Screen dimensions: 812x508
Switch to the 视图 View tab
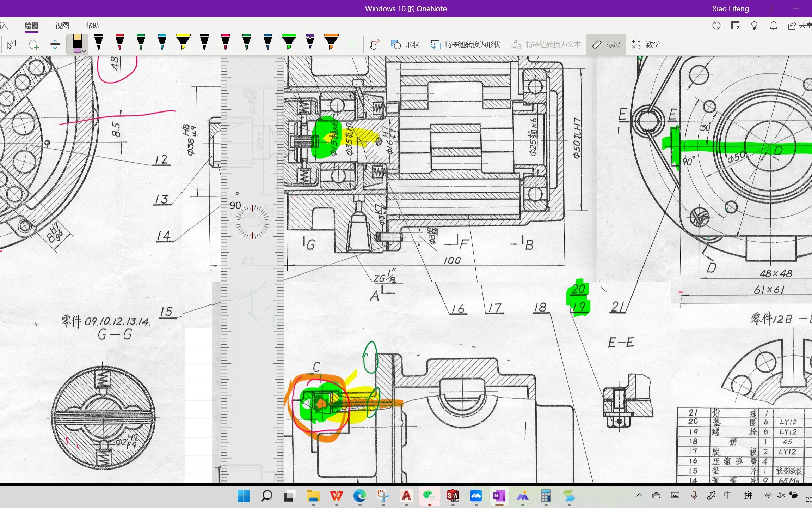[62, 25]
